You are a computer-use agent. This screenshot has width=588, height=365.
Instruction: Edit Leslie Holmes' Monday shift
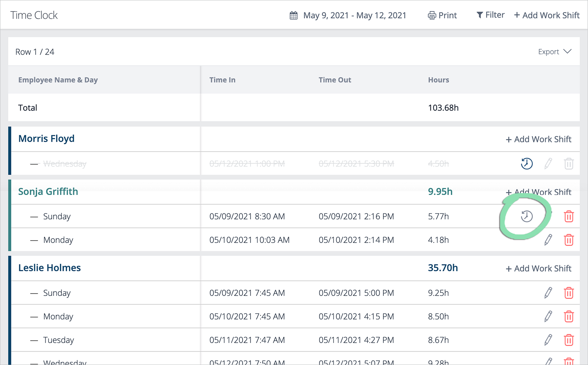(x=548, y=316)
